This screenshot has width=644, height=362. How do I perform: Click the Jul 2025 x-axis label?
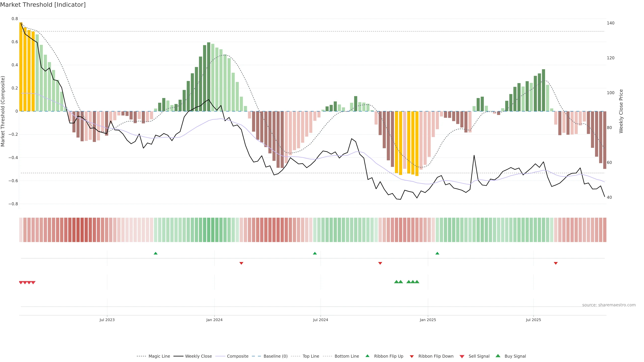click(533, 320)
